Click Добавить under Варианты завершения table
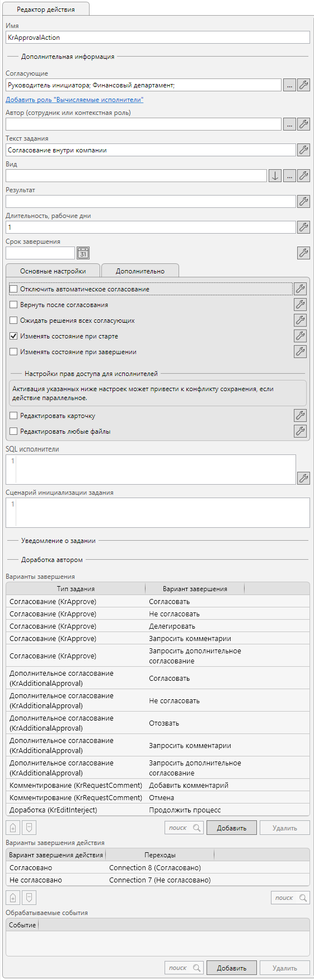 coord(232,828)
